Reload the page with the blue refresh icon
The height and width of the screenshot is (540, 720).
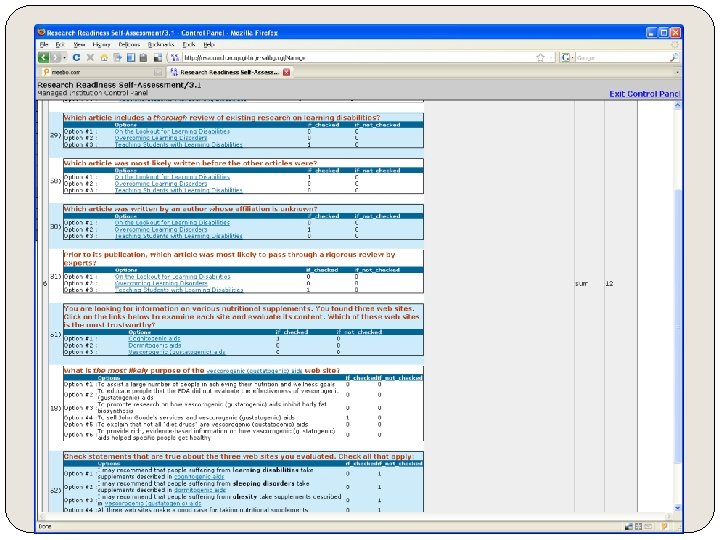(76, 57)
